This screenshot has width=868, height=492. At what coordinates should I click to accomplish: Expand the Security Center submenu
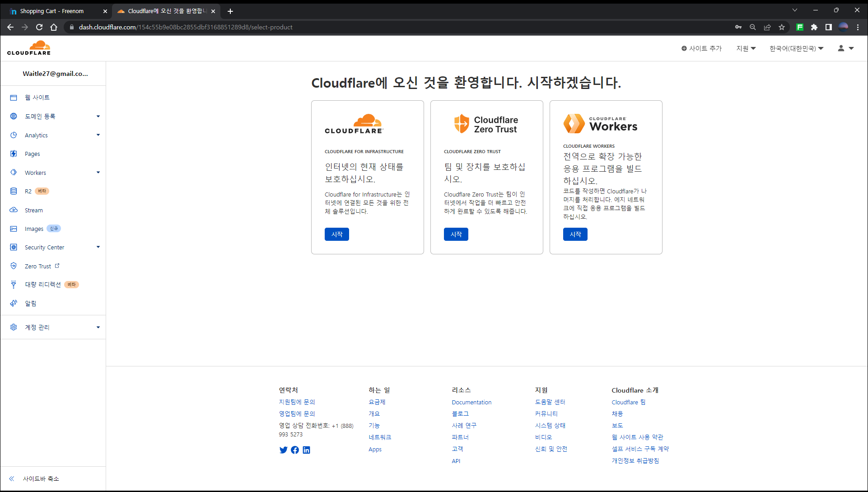tap(98, 247)
